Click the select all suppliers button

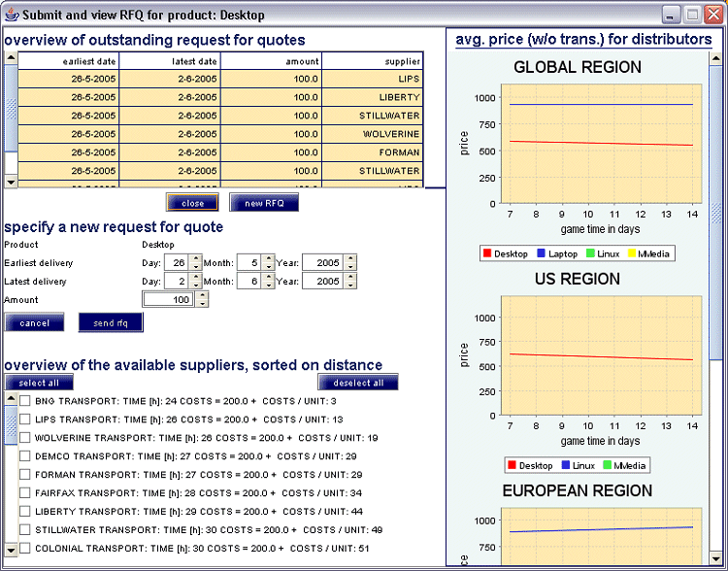click(39, 383)
